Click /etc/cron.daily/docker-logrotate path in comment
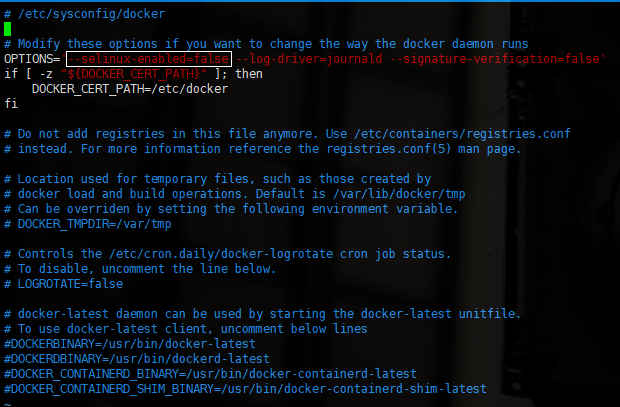Screen dimensions: 620x407 point(221,254)
